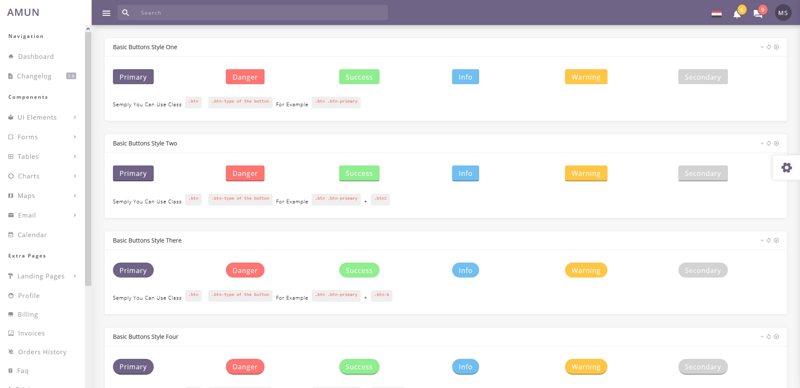Click Success button in Style Two

coord(359,174)
